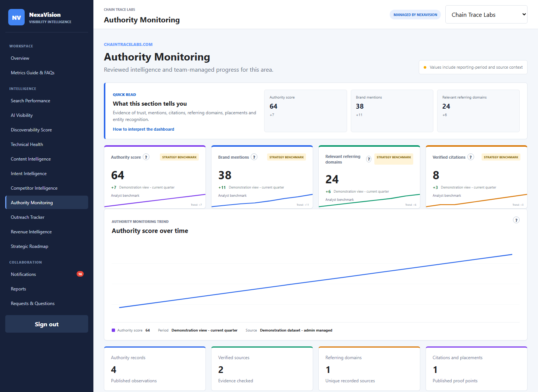Click the NV NexaVision logo icon
The height and width of the screenshot is (392, 538).
click(x=16, y=17)
